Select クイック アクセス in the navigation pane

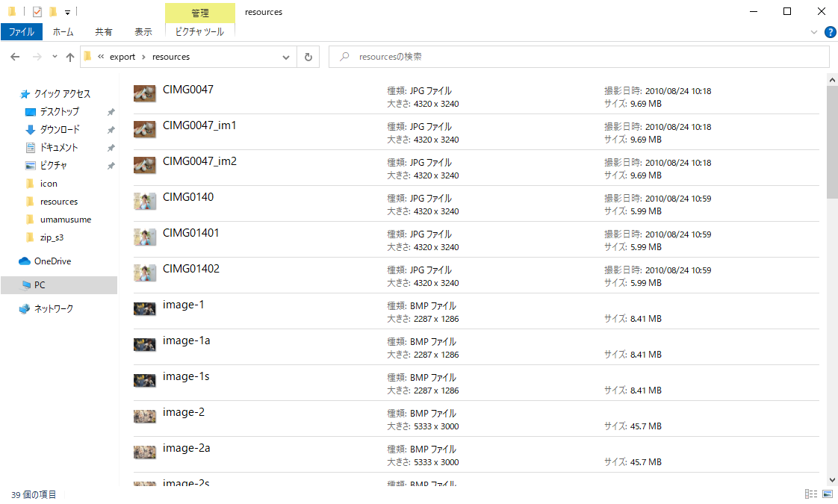[62, 94]
